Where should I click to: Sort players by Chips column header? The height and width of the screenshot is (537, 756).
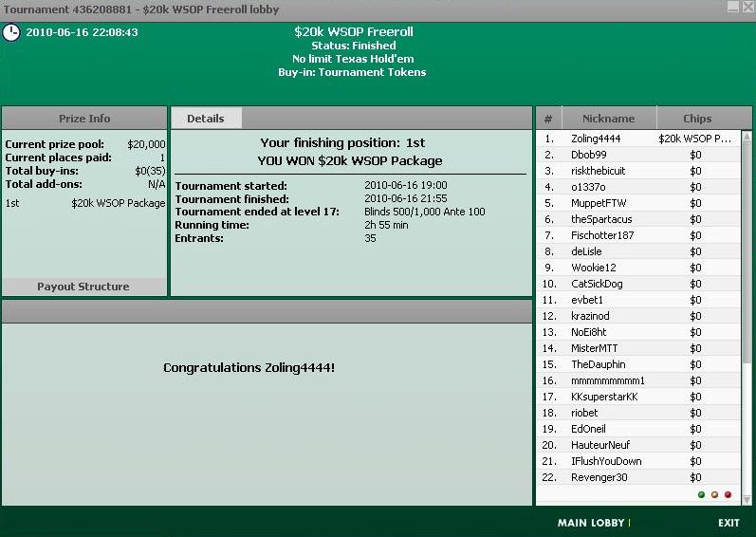(697, 119)
